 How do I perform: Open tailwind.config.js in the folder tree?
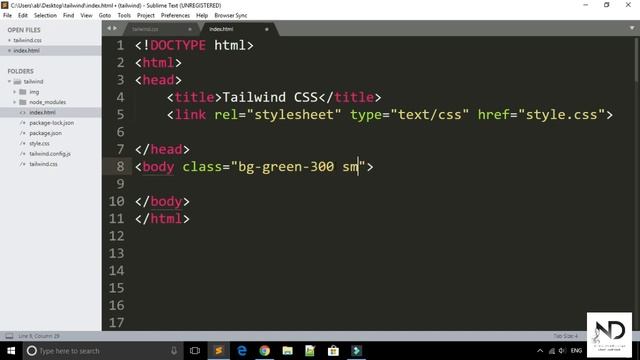(x=50, y=153)
